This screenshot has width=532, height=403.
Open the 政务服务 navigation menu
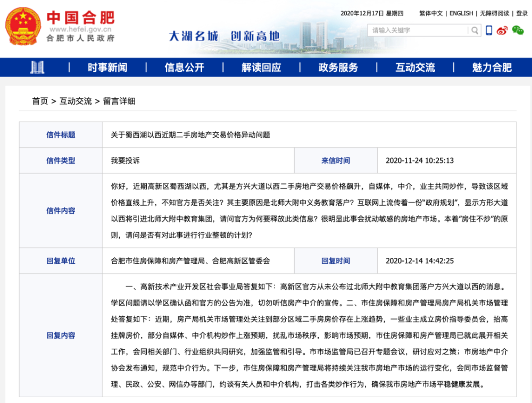338,68
